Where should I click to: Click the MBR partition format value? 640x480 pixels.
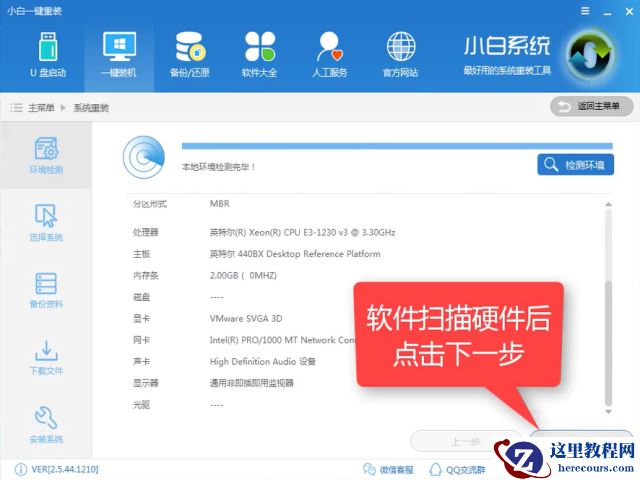coord(220,204)
